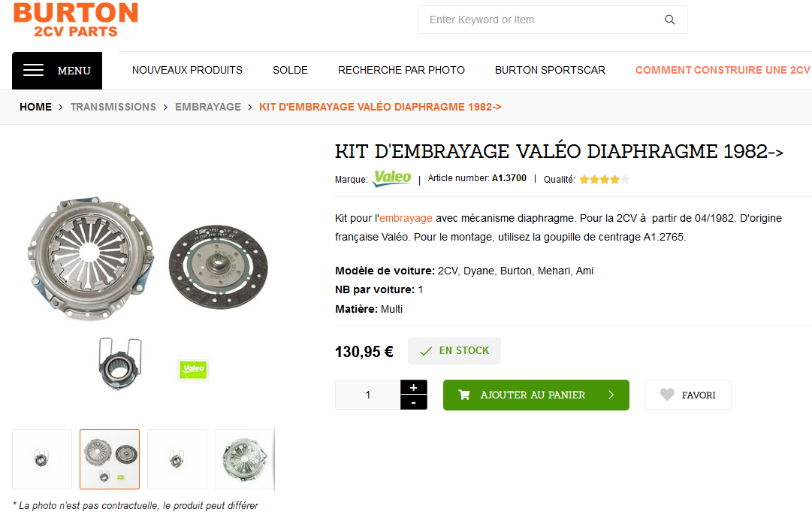The image size is (812, 524).
Task: Select the first release bearing thumbnail
Action: [42, 459]
